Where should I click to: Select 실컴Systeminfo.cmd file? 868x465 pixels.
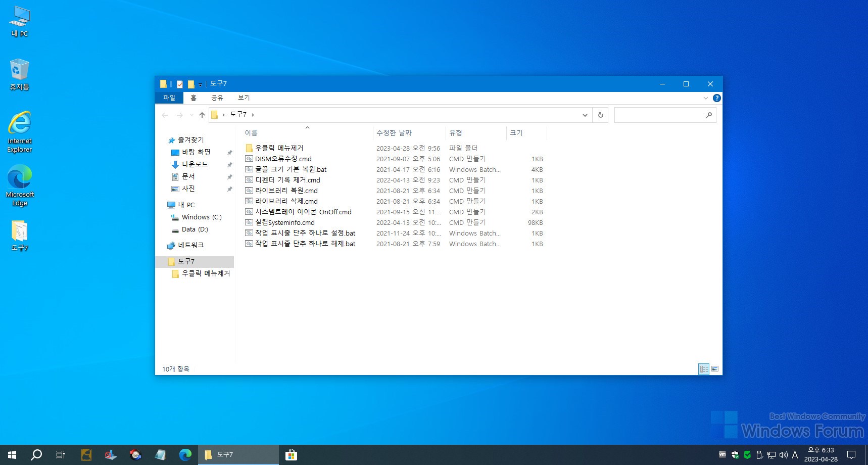(280, 222)
